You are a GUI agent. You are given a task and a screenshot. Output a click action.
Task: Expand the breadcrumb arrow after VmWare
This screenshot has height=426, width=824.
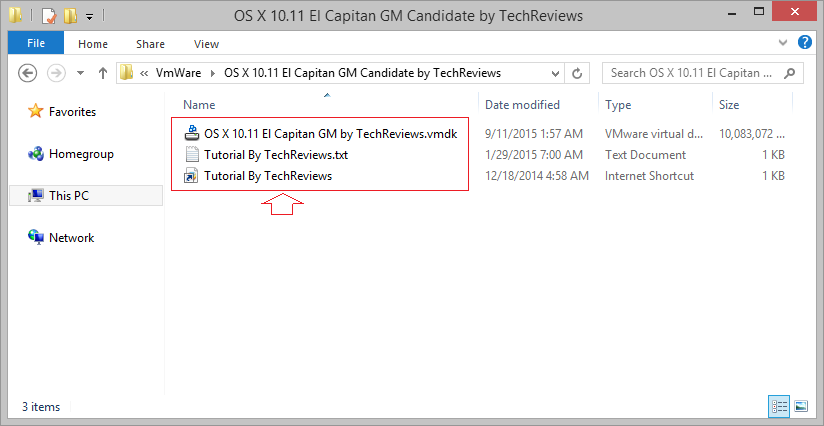point(213,73)
